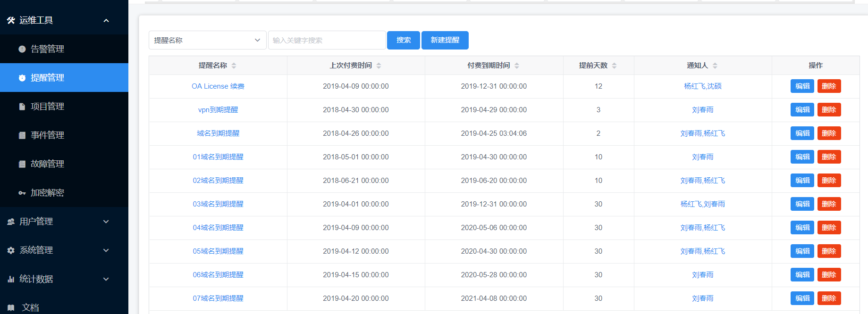
Task: Delete the OA License 续费 reminder
Action: click(x=829, y=86)
